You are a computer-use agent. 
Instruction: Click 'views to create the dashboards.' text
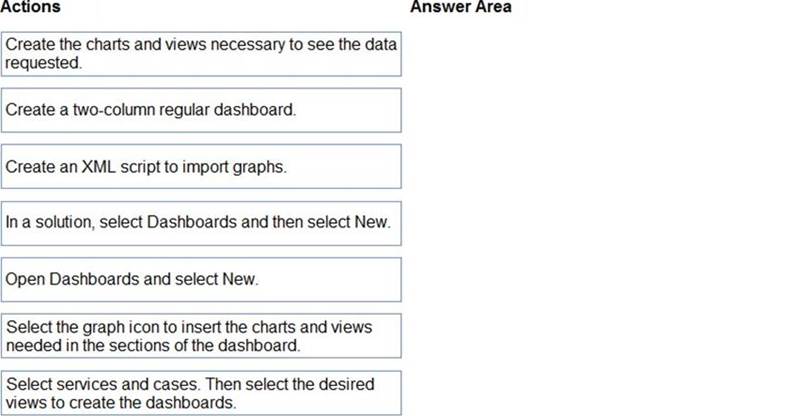coord(122,402)
